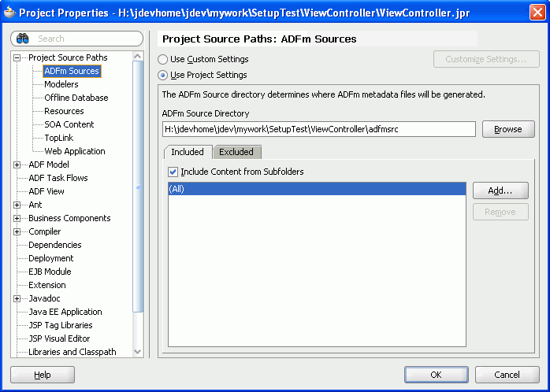This screenshot has height=392, width=550.
Task: Expand the Business Components node
Action: (x=17, y=218)
